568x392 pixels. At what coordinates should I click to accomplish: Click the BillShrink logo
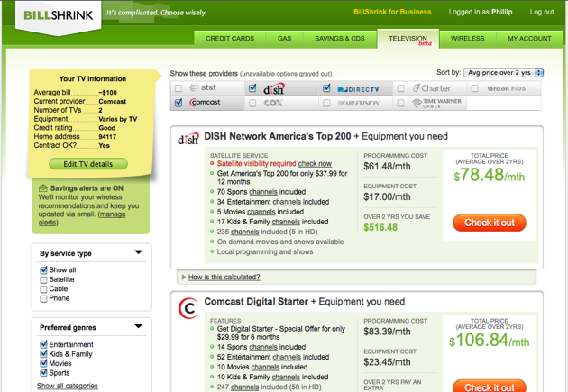click(x=50, y=13)
